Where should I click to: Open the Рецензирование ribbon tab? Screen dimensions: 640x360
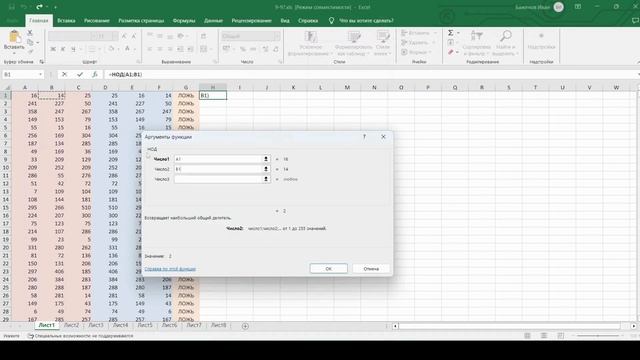point(251,20)
